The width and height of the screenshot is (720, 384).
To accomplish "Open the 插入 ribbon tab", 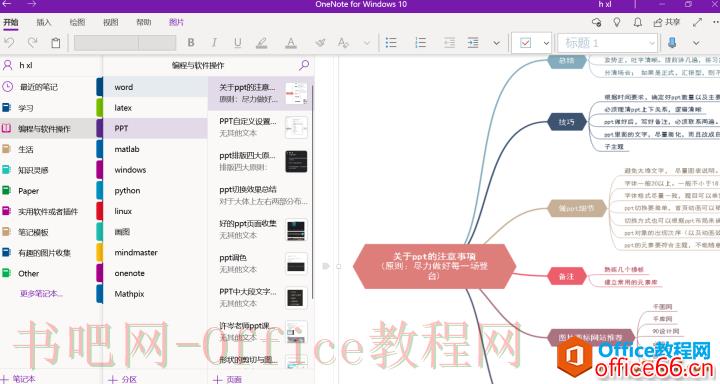I will (44, 22).
